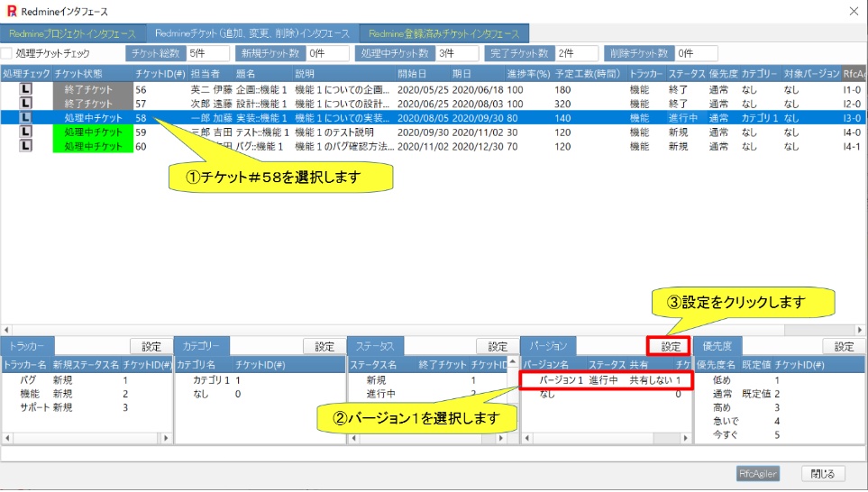Click left scroll arrow in status panel

point(353,438)
